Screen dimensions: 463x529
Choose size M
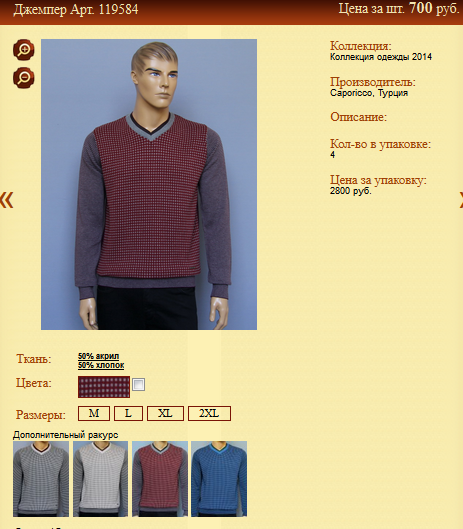94,414
